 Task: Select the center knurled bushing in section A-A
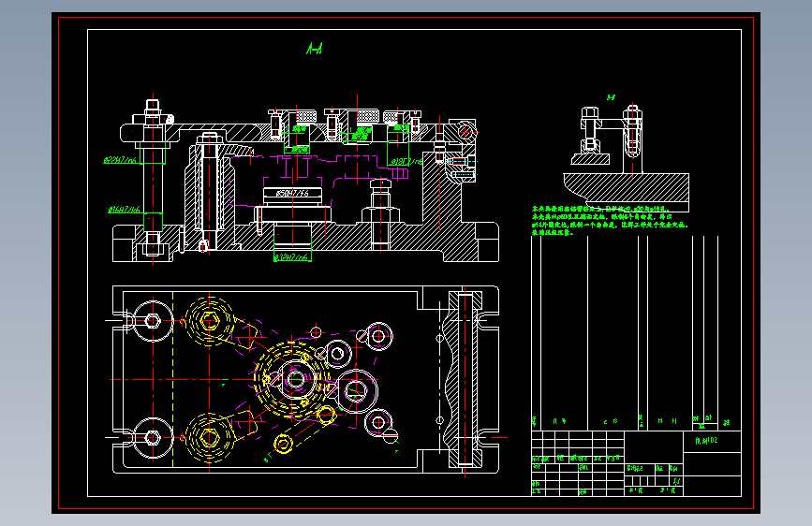(360, 115)
